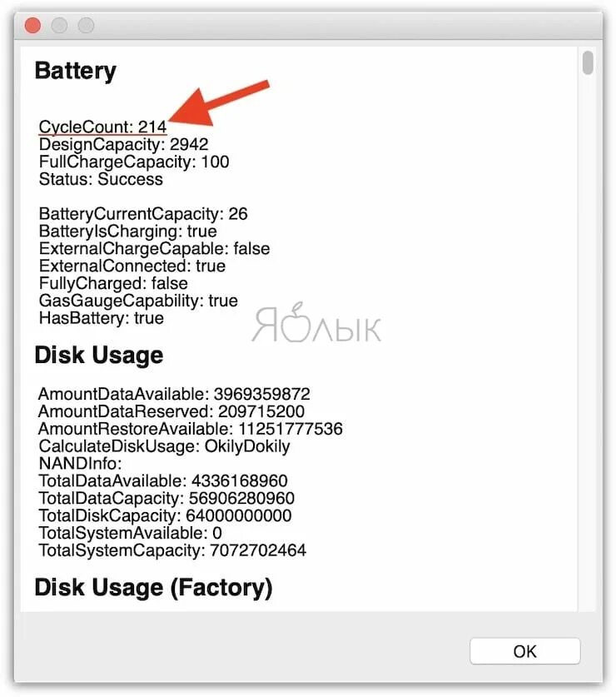The image size is (616, 697).
Task: Click the CalculateDiskUsage: OkilyDokily line
Action: (164, 446)
